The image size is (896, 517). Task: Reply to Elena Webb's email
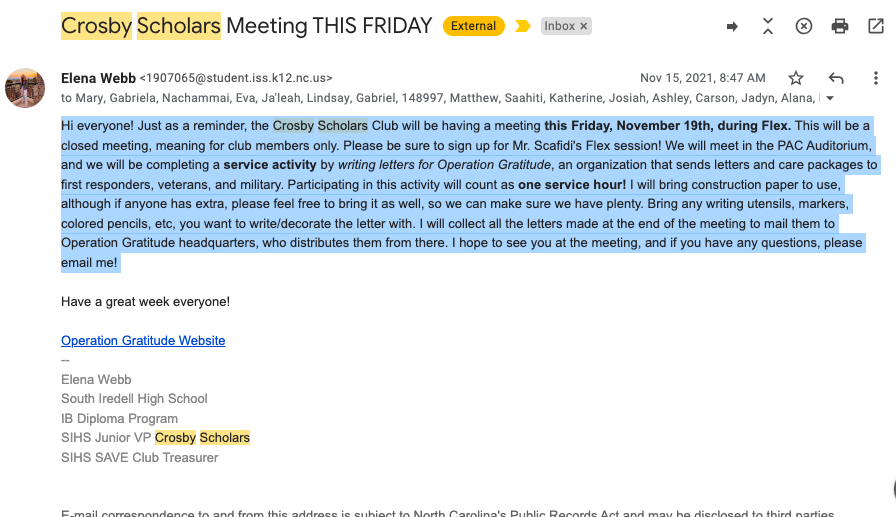tap(836, 78)
